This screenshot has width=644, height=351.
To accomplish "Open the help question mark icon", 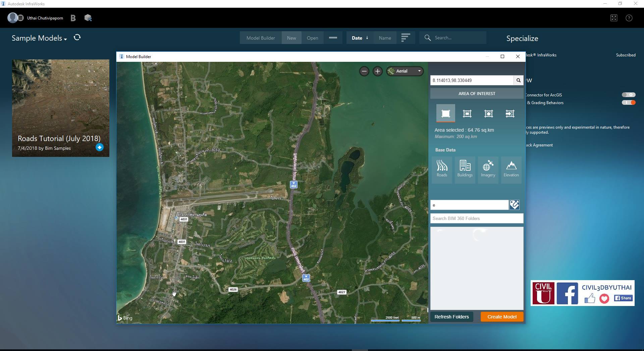I will tap(629, 18).
